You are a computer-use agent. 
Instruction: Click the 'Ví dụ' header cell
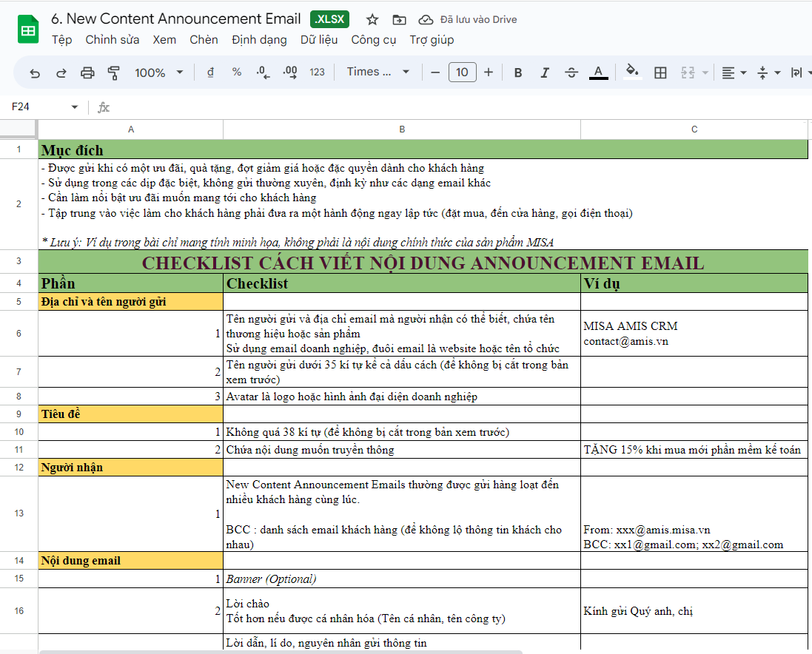(694, 283)
